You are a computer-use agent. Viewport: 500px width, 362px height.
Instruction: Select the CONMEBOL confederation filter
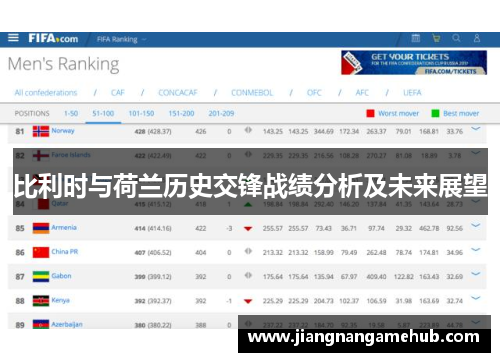point(252,93)
